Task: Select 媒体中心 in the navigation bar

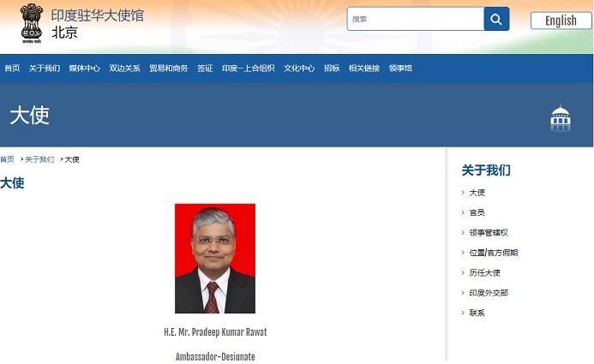Action: click(84, 69)
